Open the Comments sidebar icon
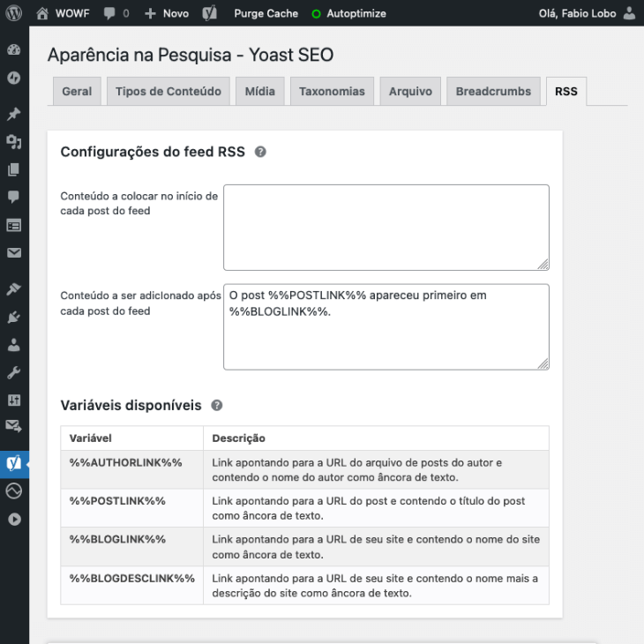 click(14, 197)
